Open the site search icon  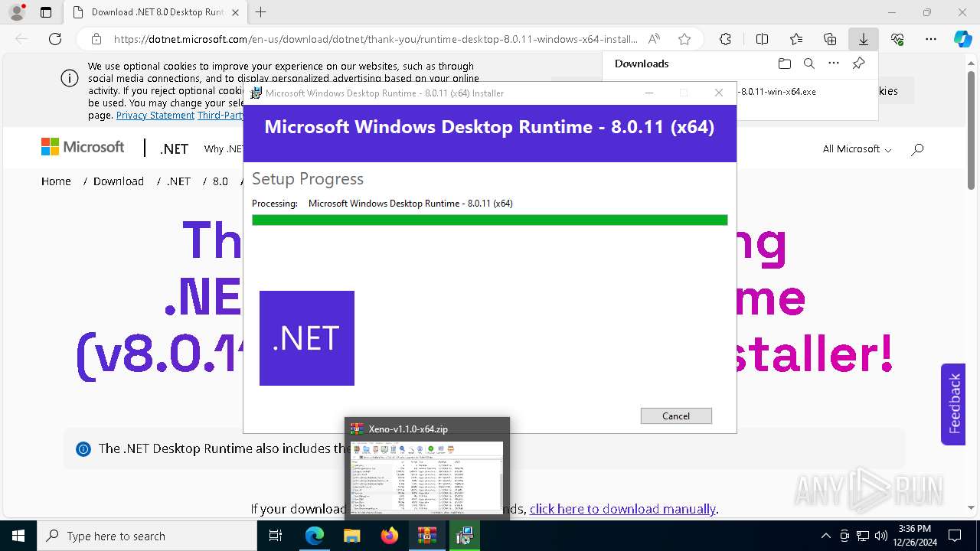pos(917,149)
